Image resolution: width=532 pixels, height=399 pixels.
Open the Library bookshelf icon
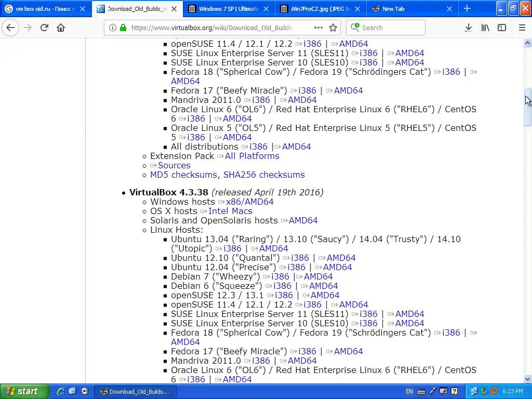tap(485, 28)
